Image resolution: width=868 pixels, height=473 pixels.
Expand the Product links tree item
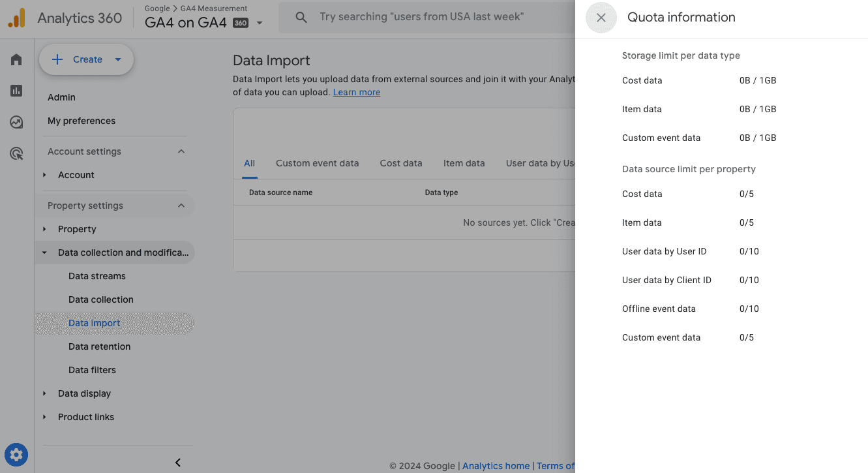(44, 417)
